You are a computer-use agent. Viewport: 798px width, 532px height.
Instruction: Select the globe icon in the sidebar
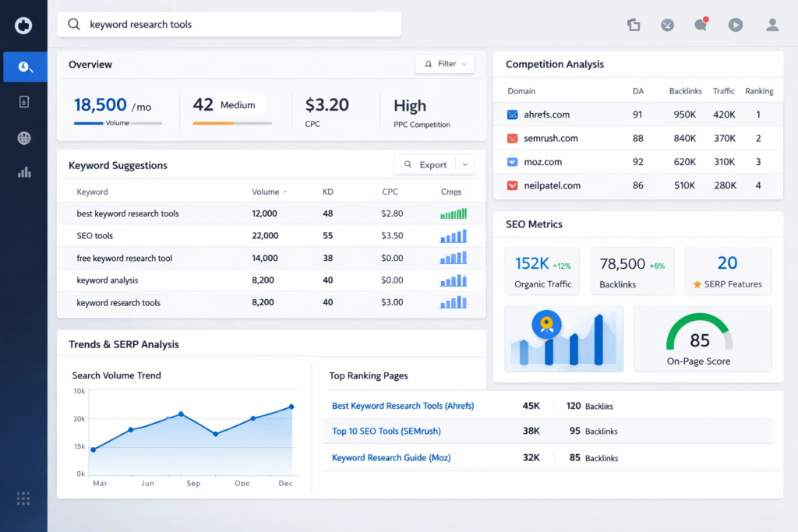(24, 138)
